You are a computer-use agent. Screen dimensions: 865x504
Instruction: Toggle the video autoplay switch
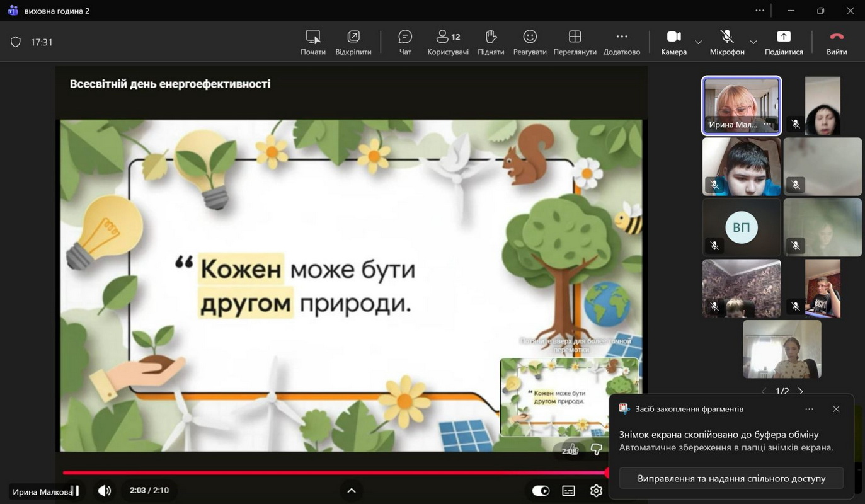tap(541, 491)
